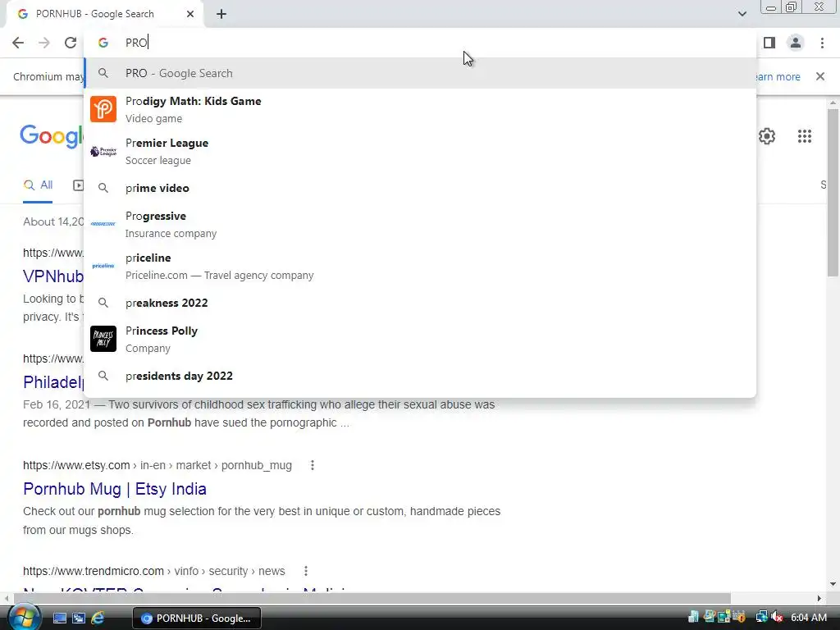Click the taskbar clock 6:04 AM
The width and height of the screenshot is (840, 630).
click(809, 618)
